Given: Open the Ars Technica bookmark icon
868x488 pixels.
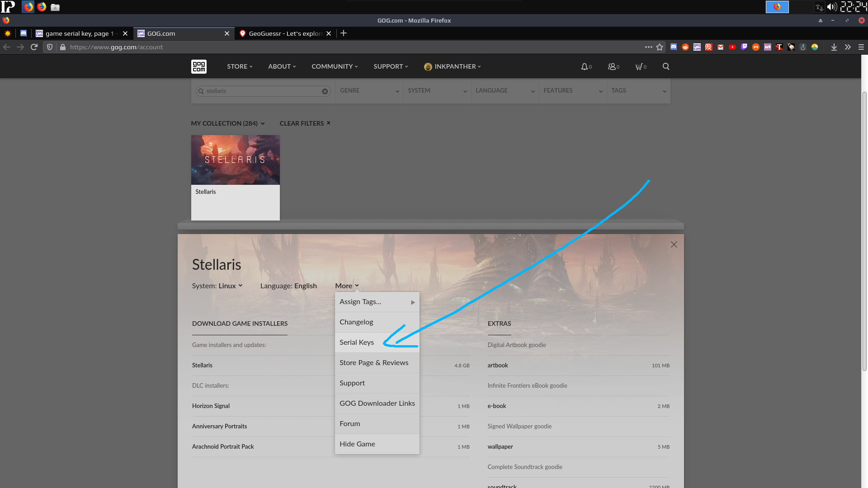Looking at the screenshot, I should tap(756, 47).
